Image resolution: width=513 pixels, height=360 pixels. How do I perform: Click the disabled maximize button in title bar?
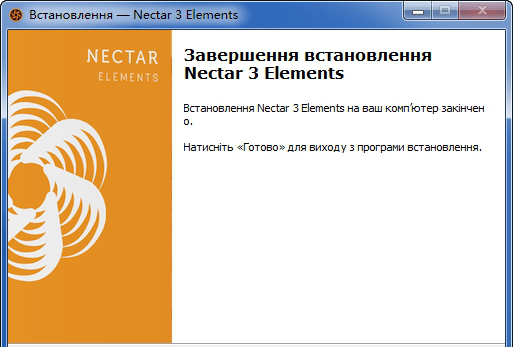pos(445,11)
